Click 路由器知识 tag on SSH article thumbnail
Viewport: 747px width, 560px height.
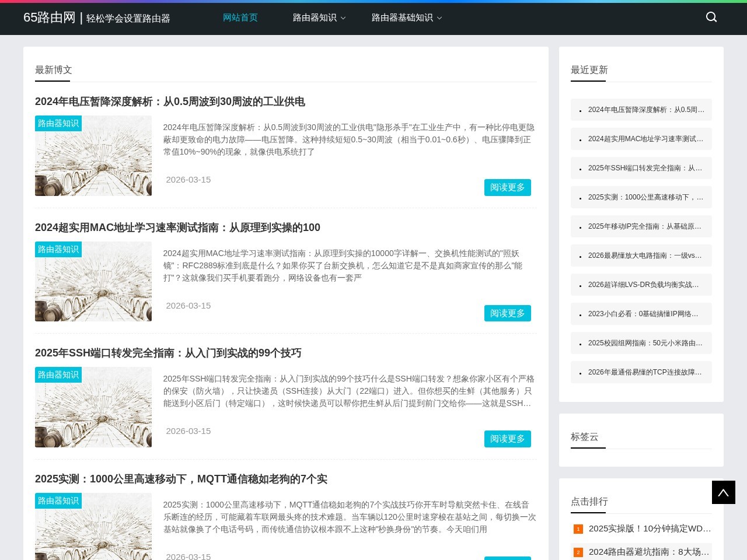[x=58, y=375]
